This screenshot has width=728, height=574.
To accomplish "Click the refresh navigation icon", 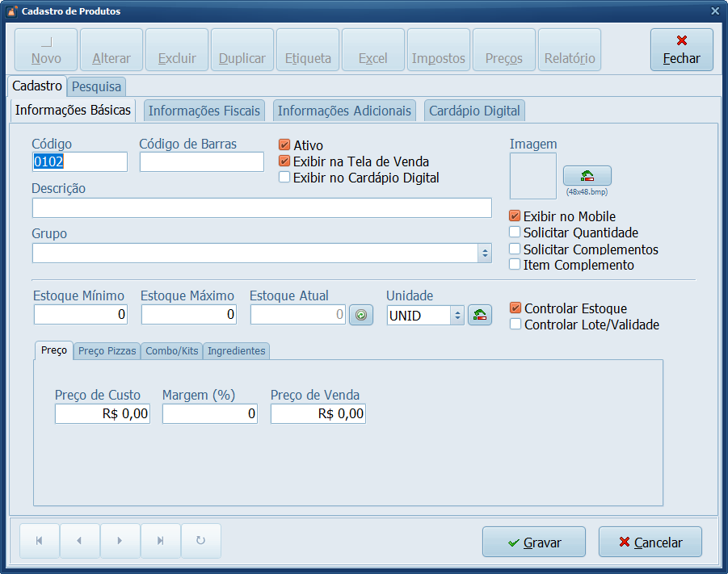I will pyautogui.click(x=200, y=541).
